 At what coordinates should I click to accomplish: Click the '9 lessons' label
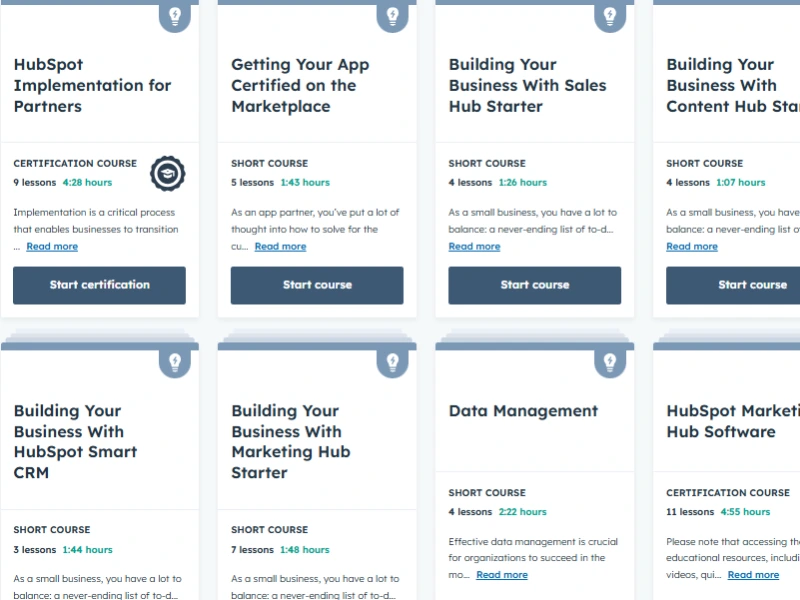pos(35,183)
